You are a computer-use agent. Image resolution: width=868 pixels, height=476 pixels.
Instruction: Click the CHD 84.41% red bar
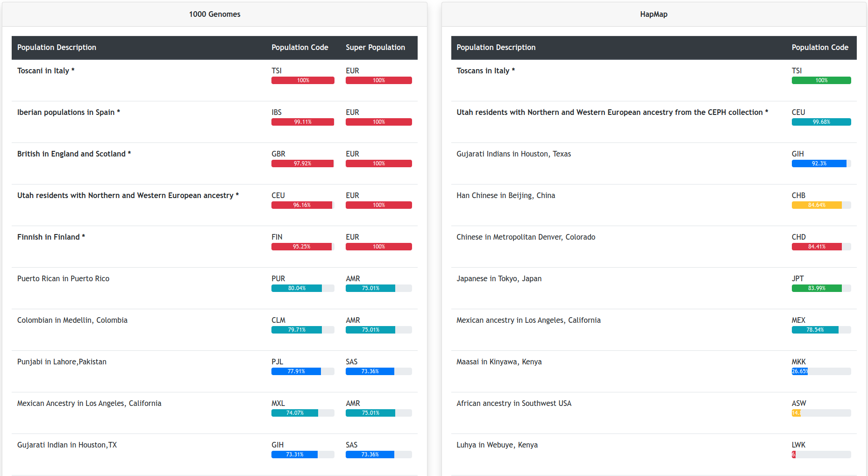coord(816,247)
